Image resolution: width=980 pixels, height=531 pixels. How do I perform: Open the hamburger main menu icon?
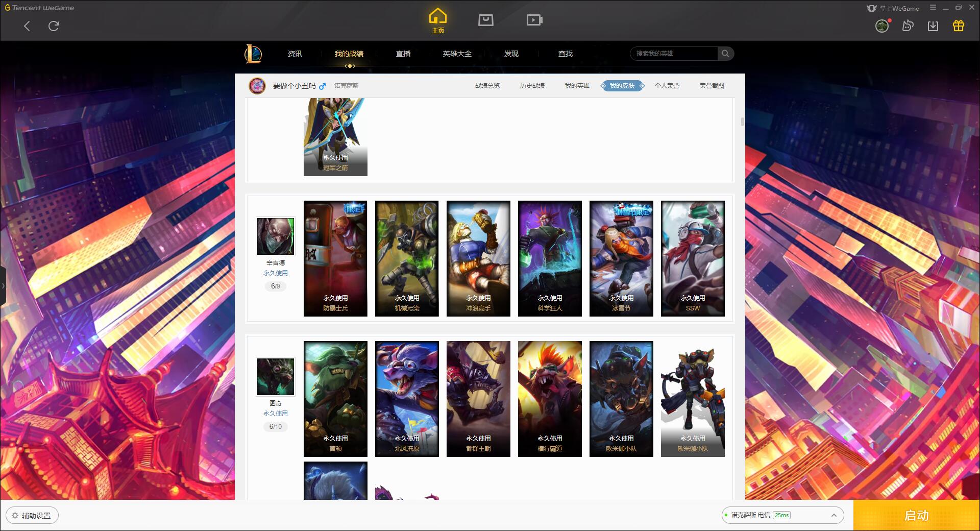[x=933, y=8]
